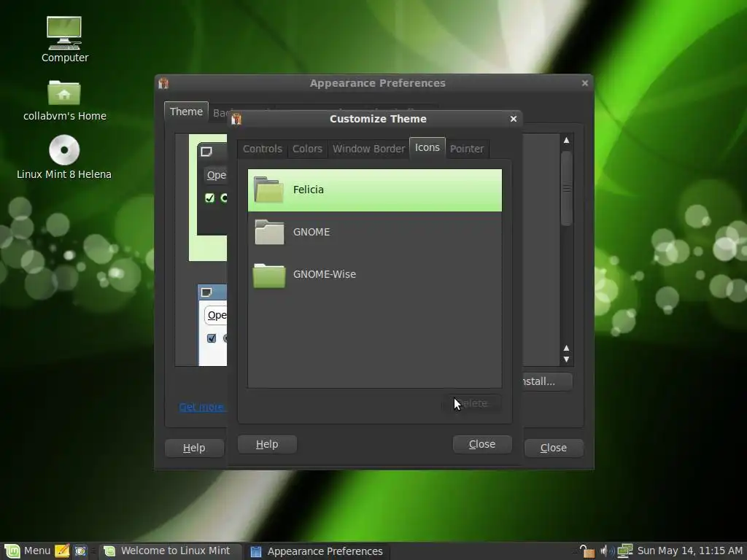Click the text editor note launcher in panel
This screenshot has width=747, height=560.
point(62,551)
